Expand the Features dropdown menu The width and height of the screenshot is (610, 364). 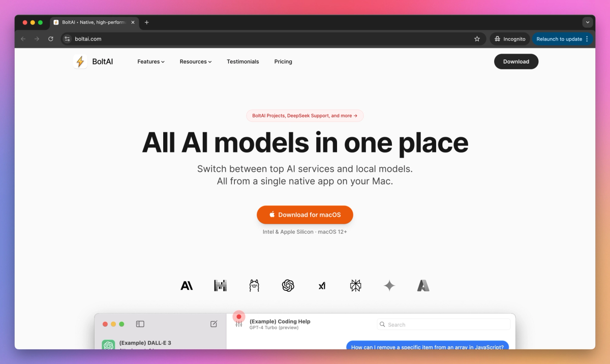point(151,62)
